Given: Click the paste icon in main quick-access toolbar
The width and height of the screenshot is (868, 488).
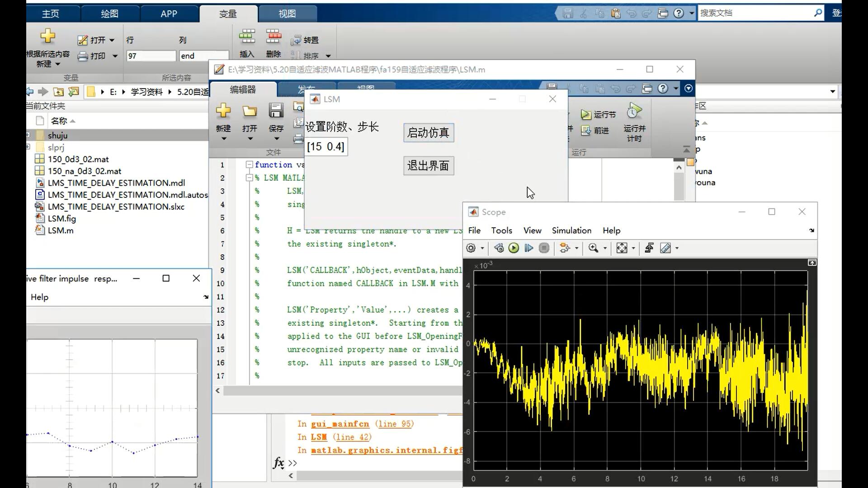Looking at the screenshot, I should coord(615,13).
